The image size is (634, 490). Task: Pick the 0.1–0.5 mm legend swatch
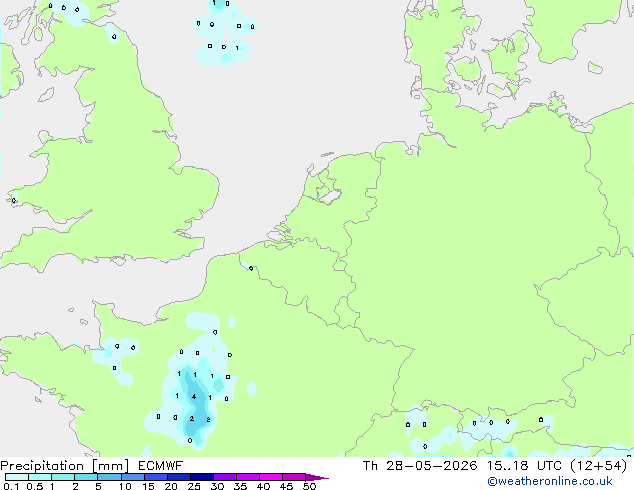tap(17, 477)
